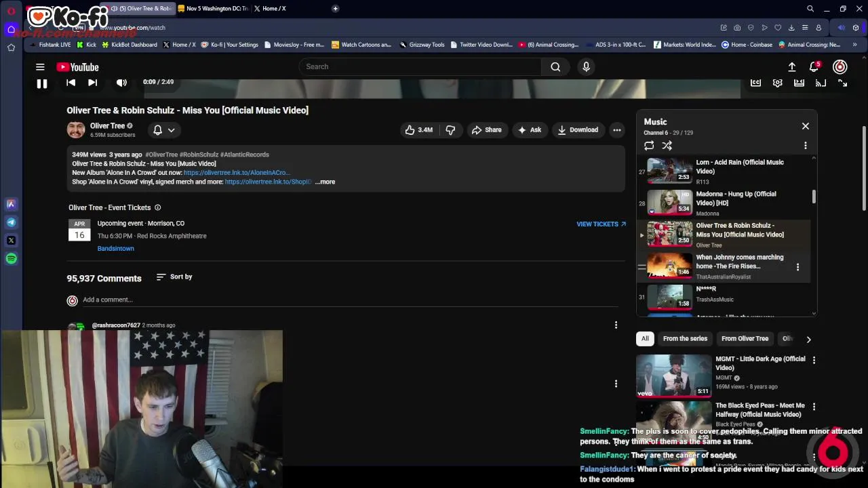Open options for When Johnny comes marching home
Image resolution: width=868 pixels, height=488 pixels.
(797, 267)
